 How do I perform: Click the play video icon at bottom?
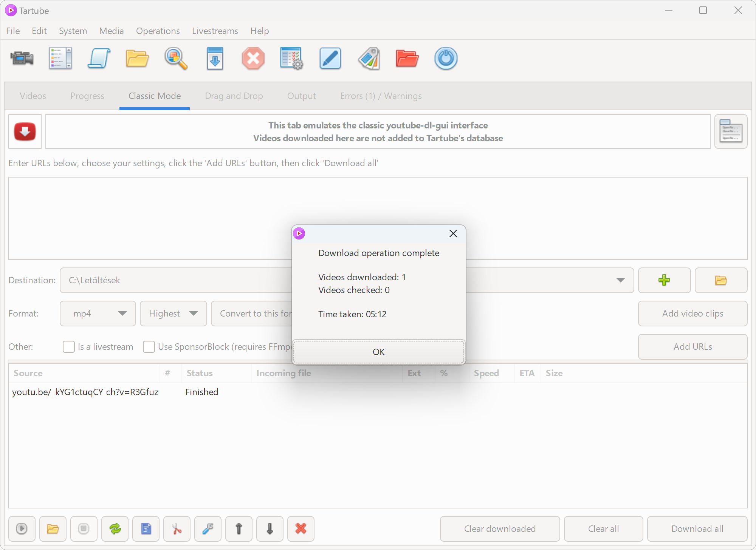tap(22, 529)
